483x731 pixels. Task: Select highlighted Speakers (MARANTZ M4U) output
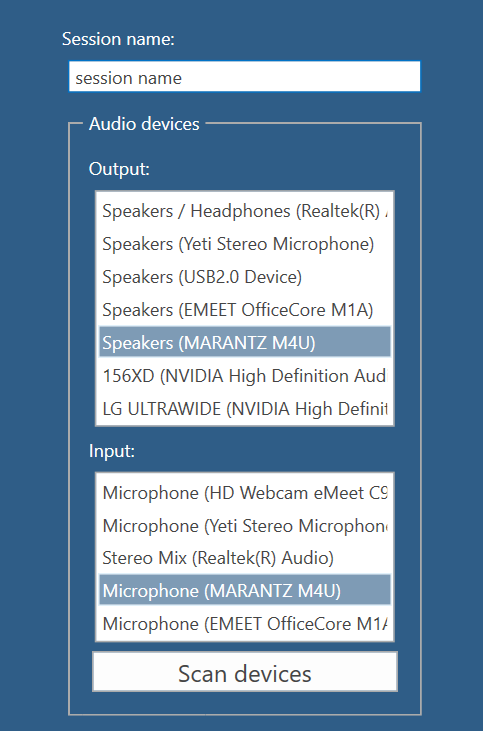click(x=245, y=343)
